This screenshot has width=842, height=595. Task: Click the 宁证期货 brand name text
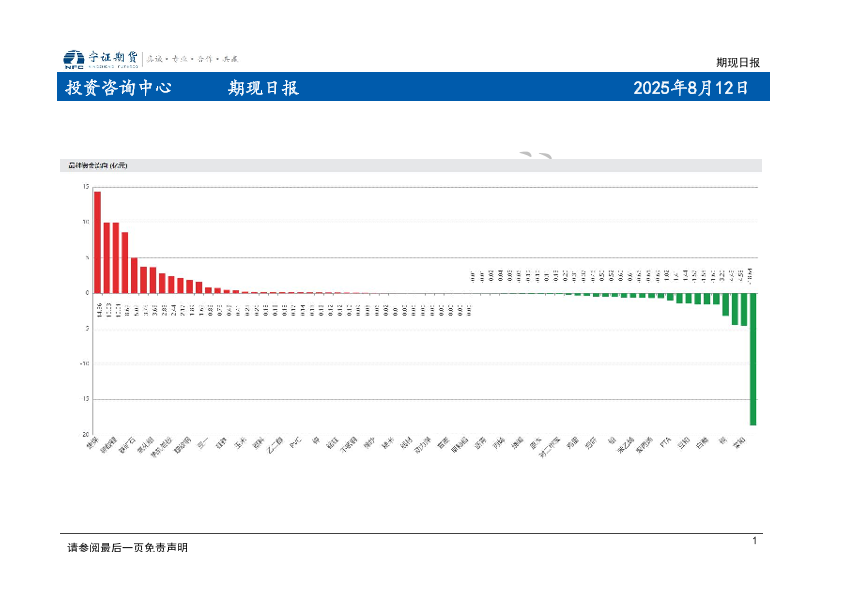113,59
